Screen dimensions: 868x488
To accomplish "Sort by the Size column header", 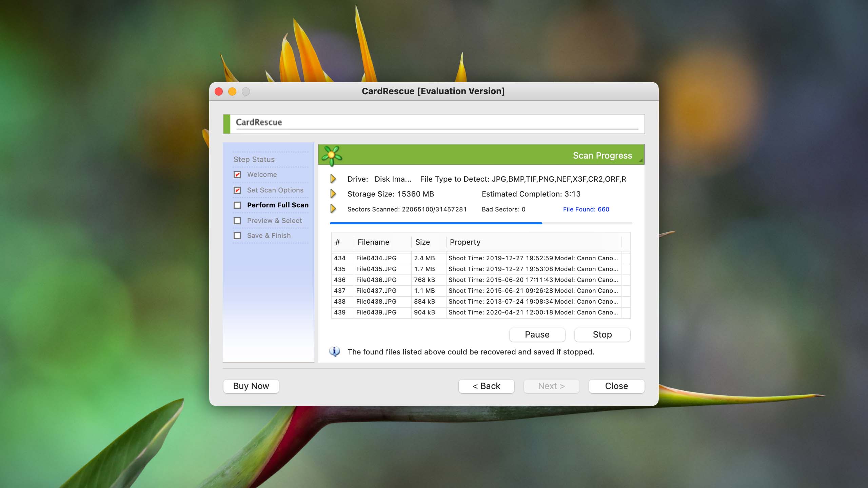I will coord(429,242).
